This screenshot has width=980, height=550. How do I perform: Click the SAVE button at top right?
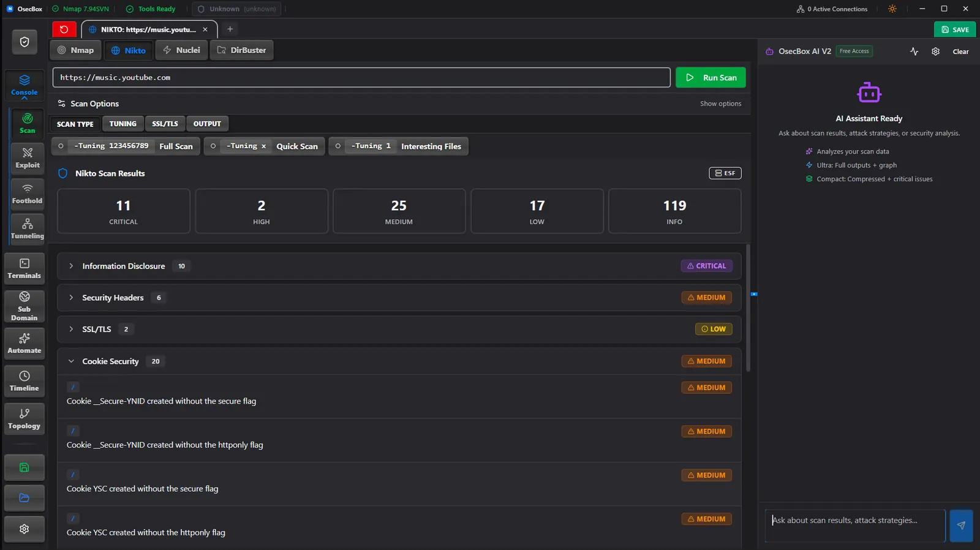coord(955,29)
